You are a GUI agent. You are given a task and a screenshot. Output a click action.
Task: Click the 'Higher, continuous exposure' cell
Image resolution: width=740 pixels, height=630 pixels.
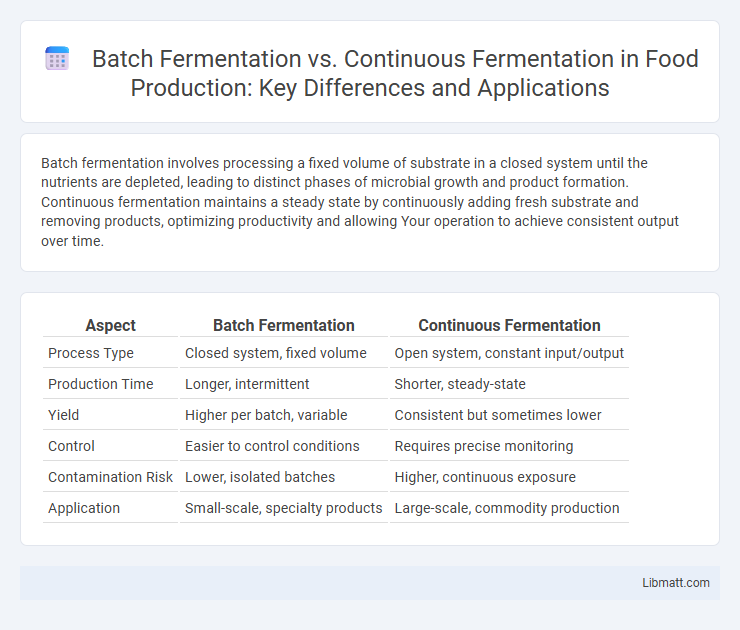click(485, 477)
